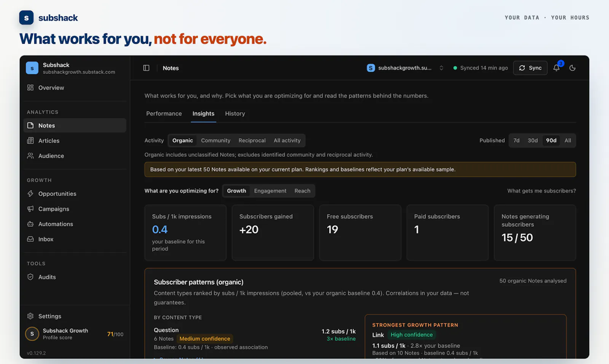Click the version v0.129.2 label
Image resolution: width=609 pixels, height=364 pixels.
coord(36,353)
